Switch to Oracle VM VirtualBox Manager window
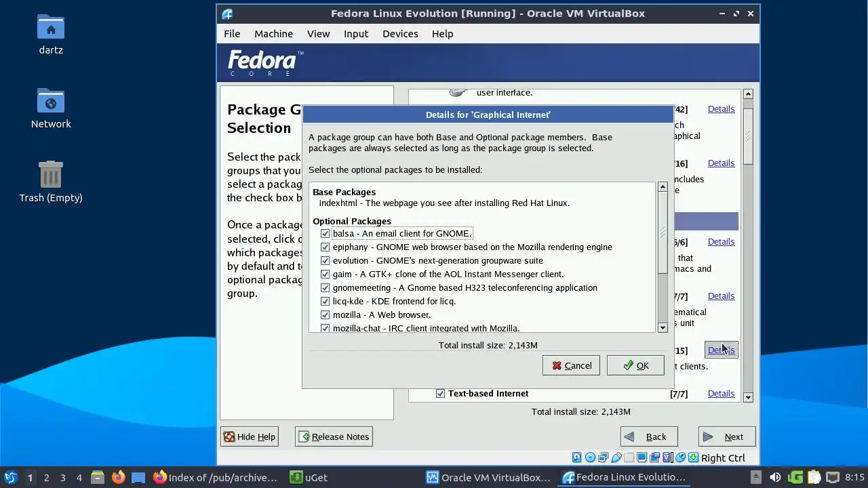The image size is (868, 488). (488, 477)
